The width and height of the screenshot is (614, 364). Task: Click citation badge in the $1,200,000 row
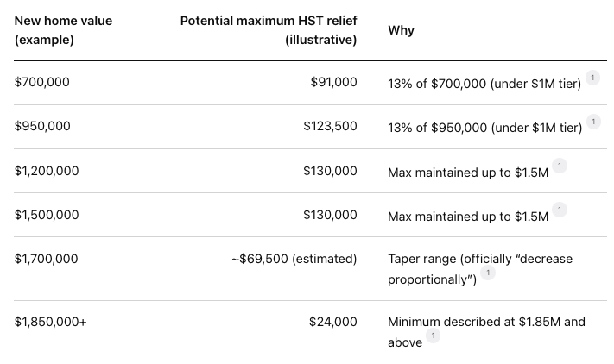[559, 166]
